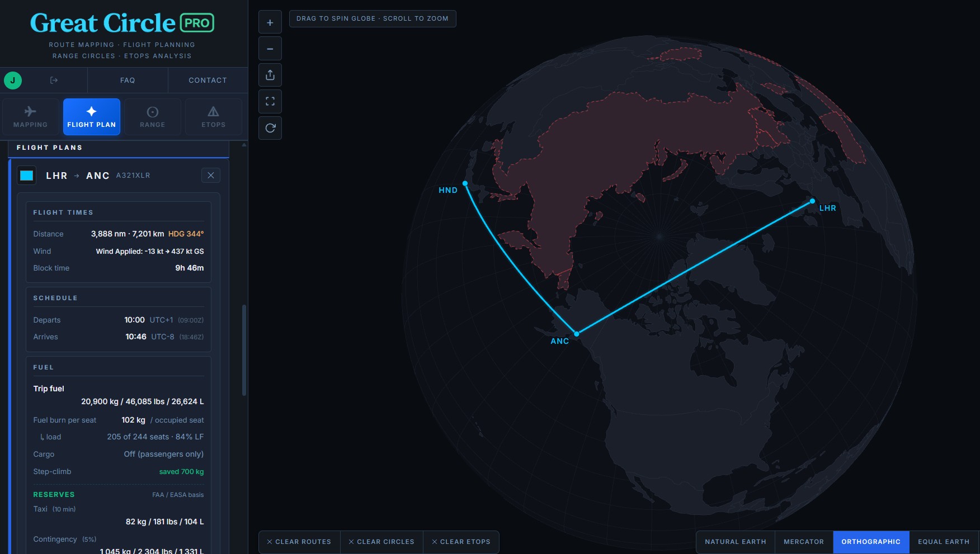The width and height of the screenshot is (980, 554).
Task: Open the user avatar J
Action: 13,81
